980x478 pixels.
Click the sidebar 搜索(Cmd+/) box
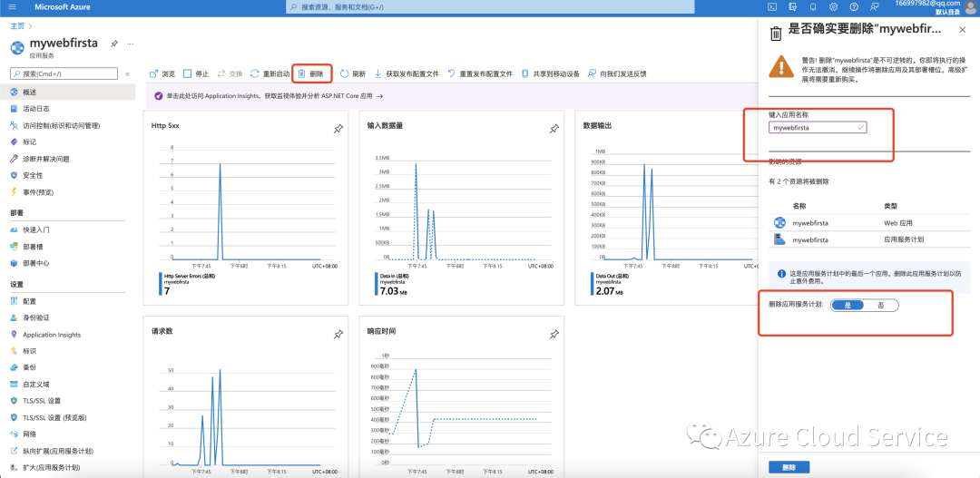coord(64,73)
